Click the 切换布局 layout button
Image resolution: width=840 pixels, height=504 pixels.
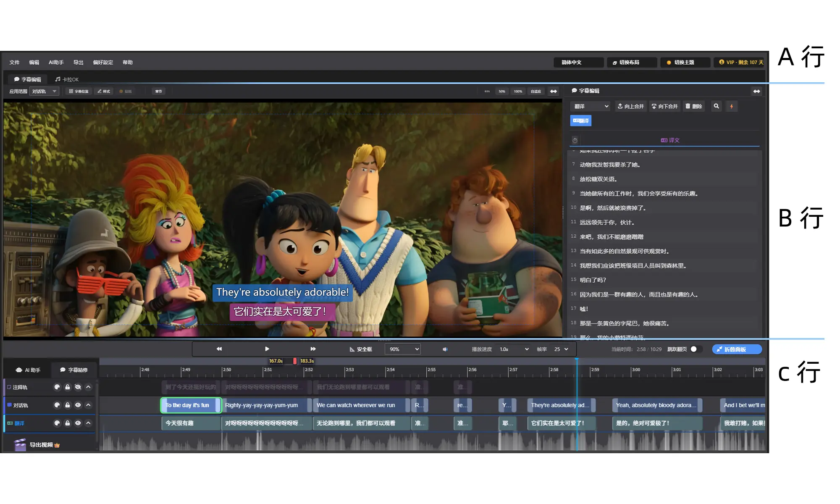(632, 63)
